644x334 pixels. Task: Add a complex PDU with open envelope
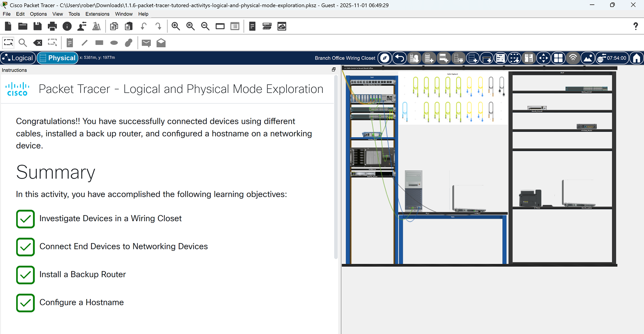point(161,43)
